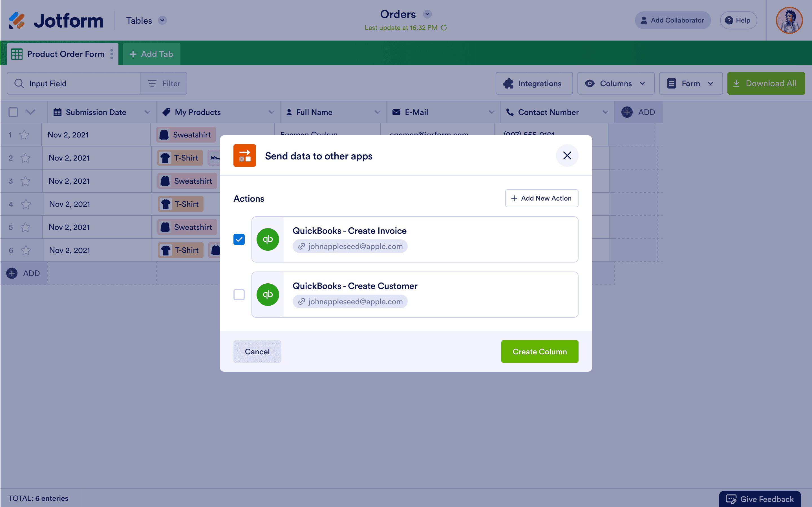This screenshot has height=507, width=812.
Task: Star the first row entry
Action: [x=24, y=135]
